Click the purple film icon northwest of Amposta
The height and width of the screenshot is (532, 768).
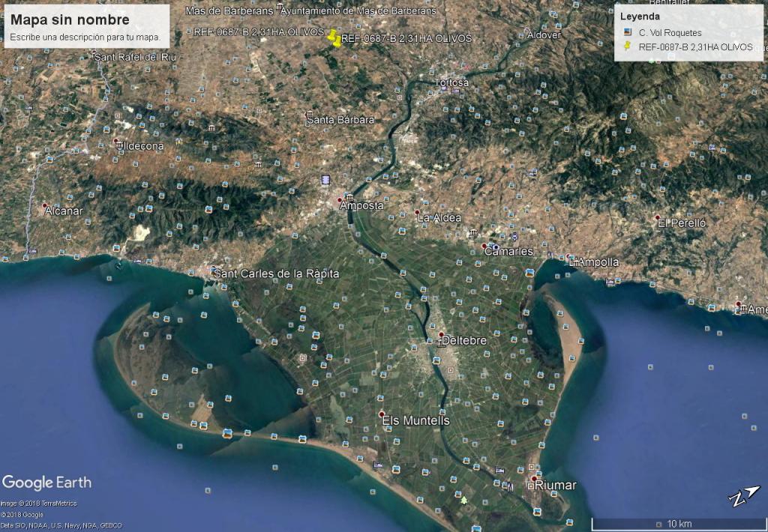coord(325,180)
